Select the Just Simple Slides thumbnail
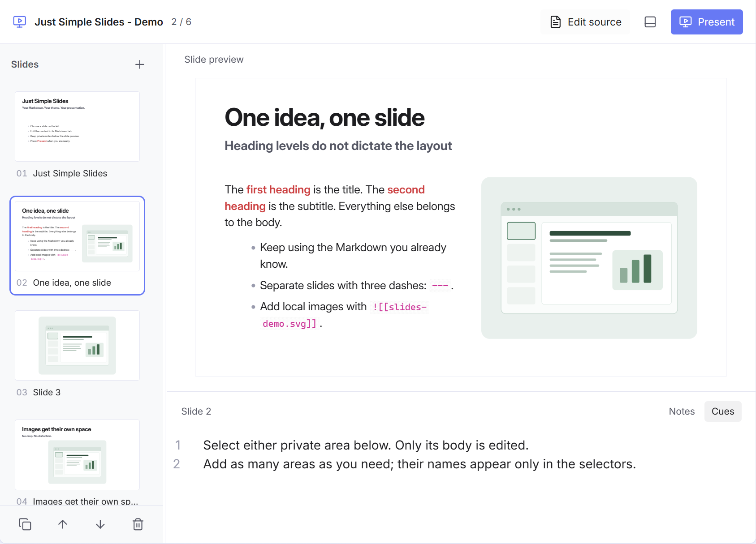756x544 pixels. pyautogui.click(x=77, y=126)
